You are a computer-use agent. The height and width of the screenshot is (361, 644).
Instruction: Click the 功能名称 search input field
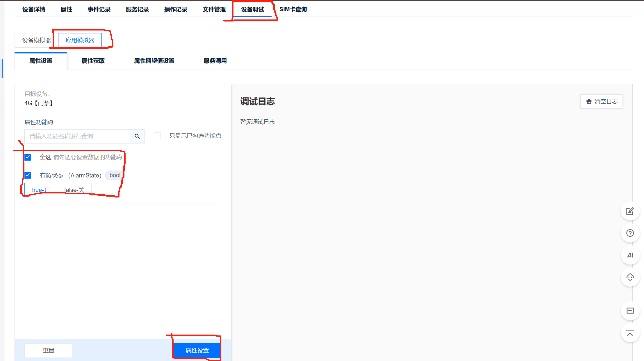77,136
